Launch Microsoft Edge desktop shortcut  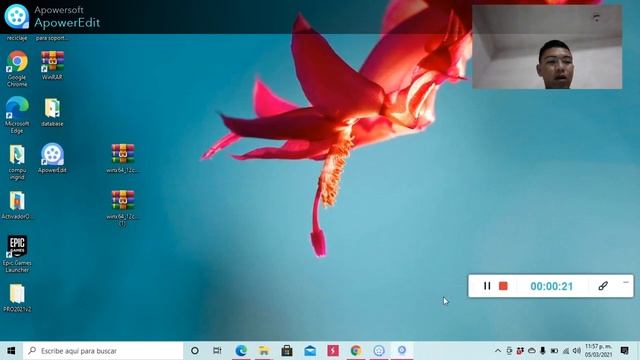(x=17, y=115)
